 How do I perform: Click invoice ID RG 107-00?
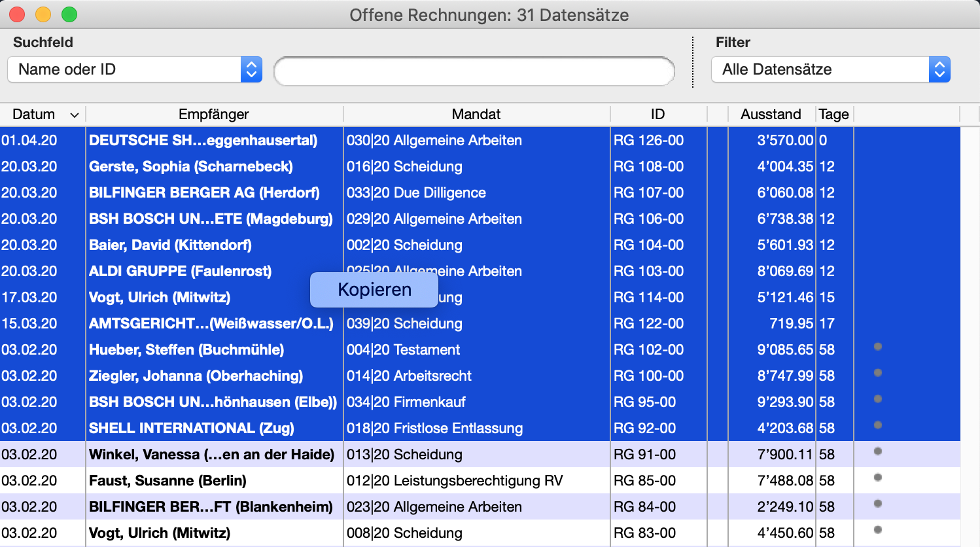(648, 193)
